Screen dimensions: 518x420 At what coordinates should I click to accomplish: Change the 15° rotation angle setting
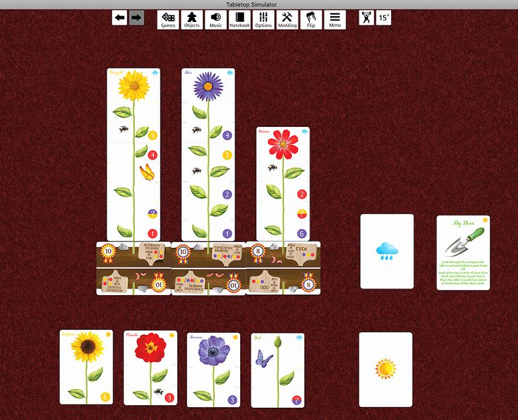(x=383, y=17)
